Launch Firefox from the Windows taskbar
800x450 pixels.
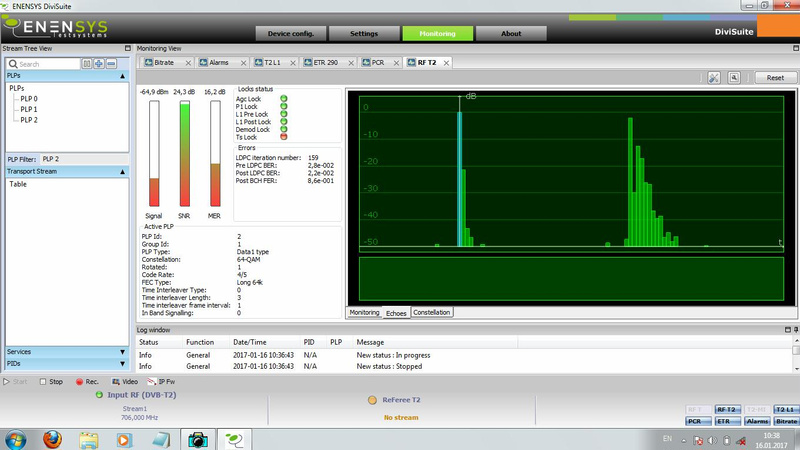pos(52,438)
